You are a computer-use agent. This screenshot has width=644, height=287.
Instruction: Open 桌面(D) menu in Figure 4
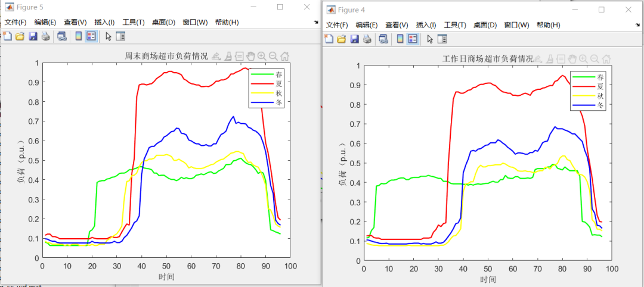pyautogui.click(x=485, y=25)
